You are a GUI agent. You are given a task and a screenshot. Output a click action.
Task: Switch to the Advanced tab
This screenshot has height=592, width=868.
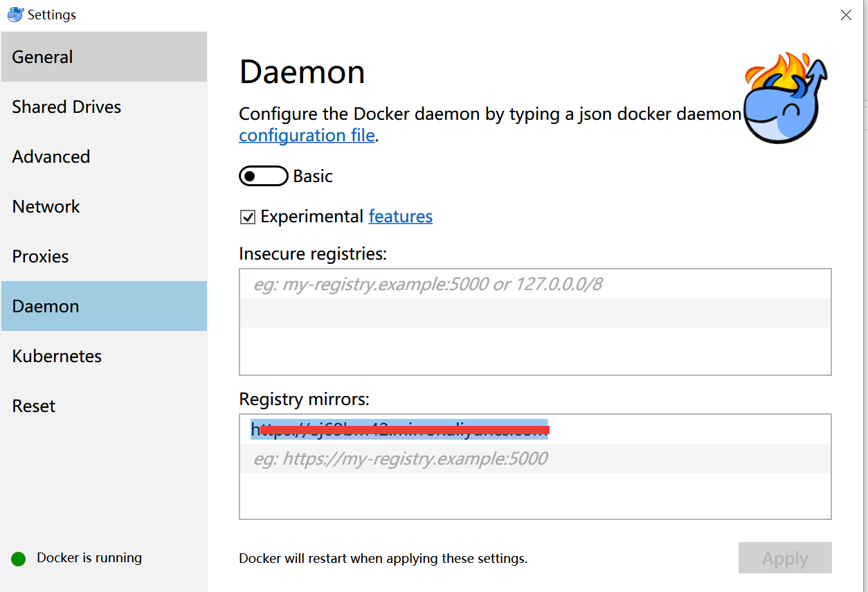tap(104, 156)
